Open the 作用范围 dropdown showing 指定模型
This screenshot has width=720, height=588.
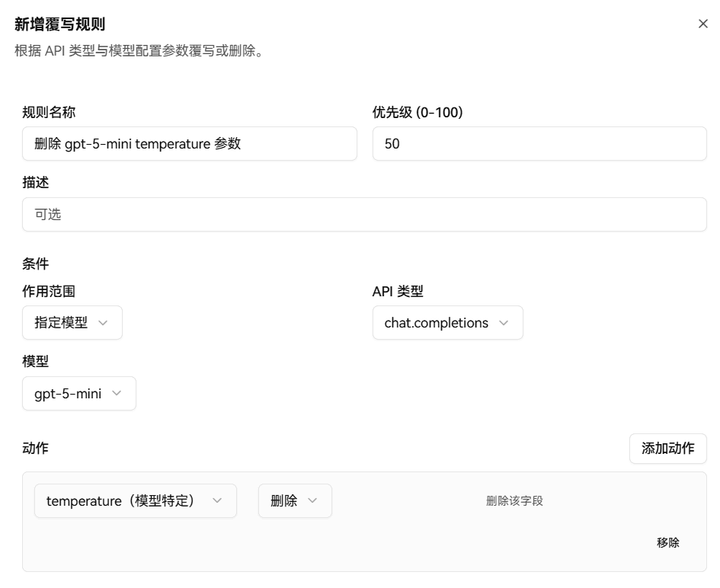point(72,323)
